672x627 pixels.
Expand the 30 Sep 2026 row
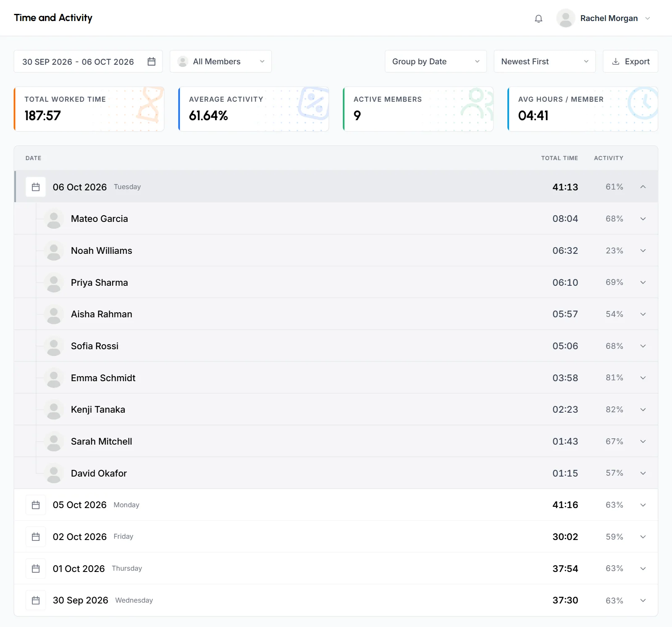coord(643,601)
